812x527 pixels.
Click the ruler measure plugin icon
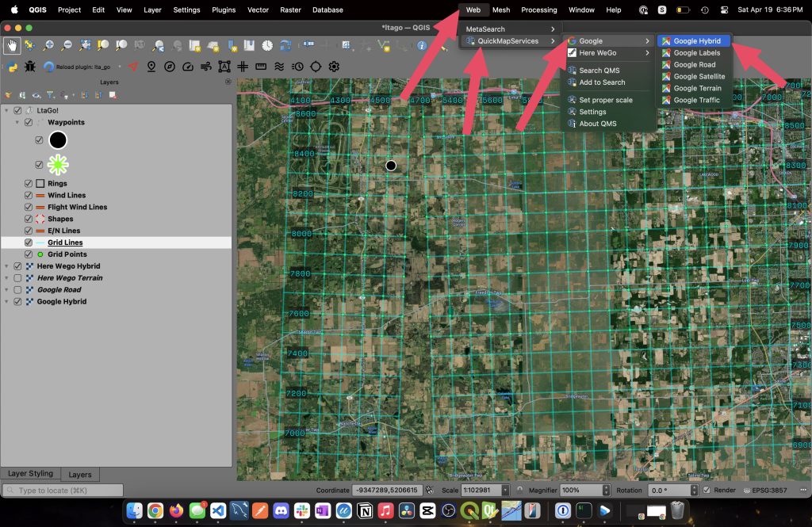click(261, 67)
